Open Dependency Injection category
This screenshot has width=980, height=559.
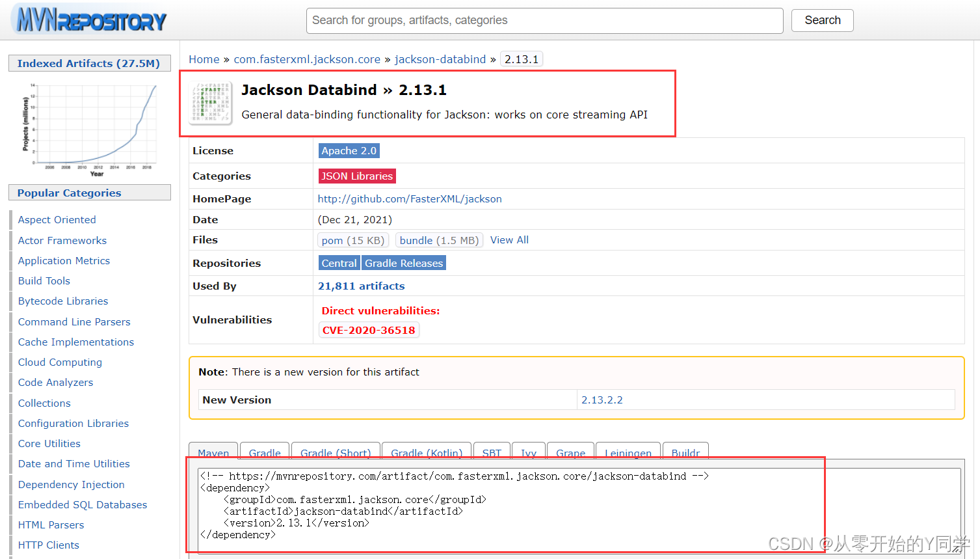[72, 485]
